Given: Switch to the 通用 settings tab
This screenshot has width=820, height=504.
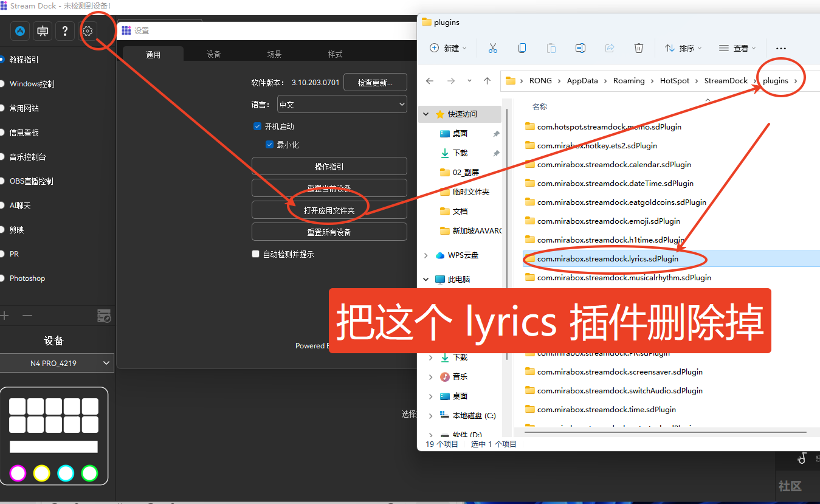Looking at the screenshot, I should (153, 54).
